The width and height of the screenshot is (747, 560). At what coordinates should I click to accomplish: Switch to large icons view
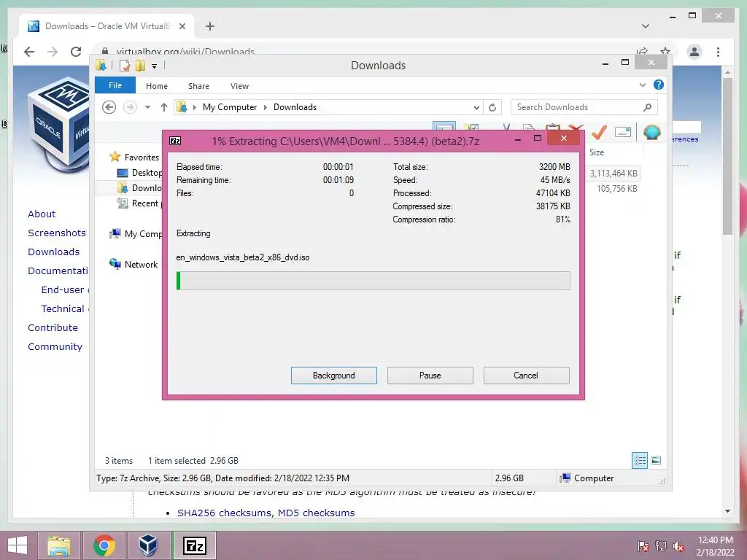coord(656,460)
